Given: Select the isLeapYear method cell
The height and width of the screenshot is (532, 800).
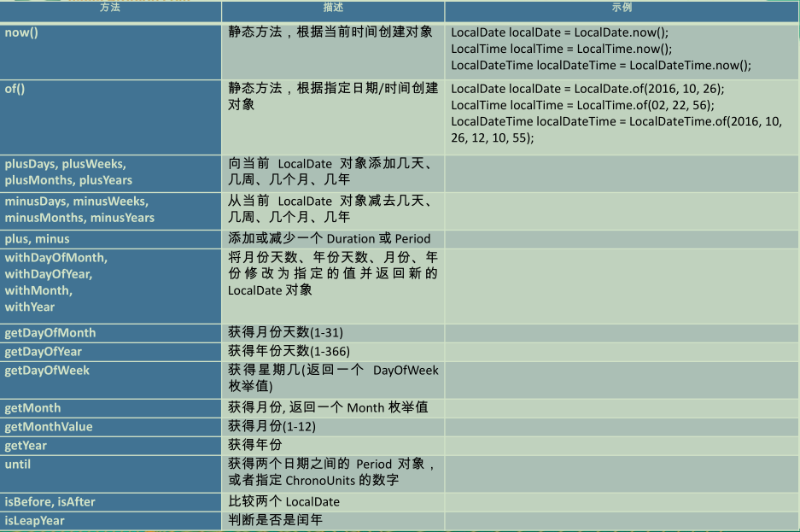Looking at the screenshot, I should coord(111,521).
